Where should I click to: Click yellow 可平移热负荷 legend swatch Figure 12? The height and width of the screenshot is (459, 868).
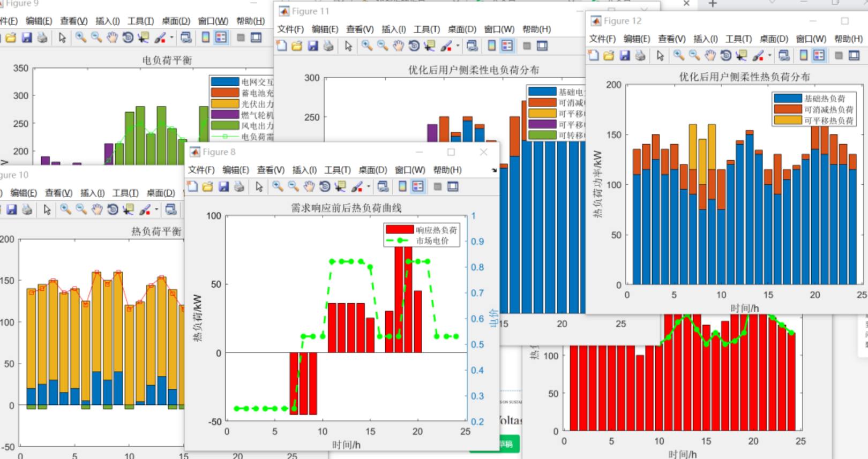pos(788,121)
